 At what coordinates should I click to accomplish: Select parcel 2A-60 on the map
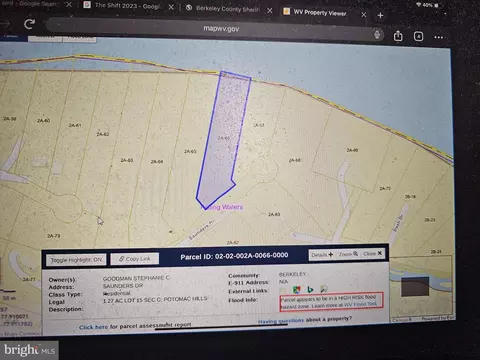click(44, 120)
